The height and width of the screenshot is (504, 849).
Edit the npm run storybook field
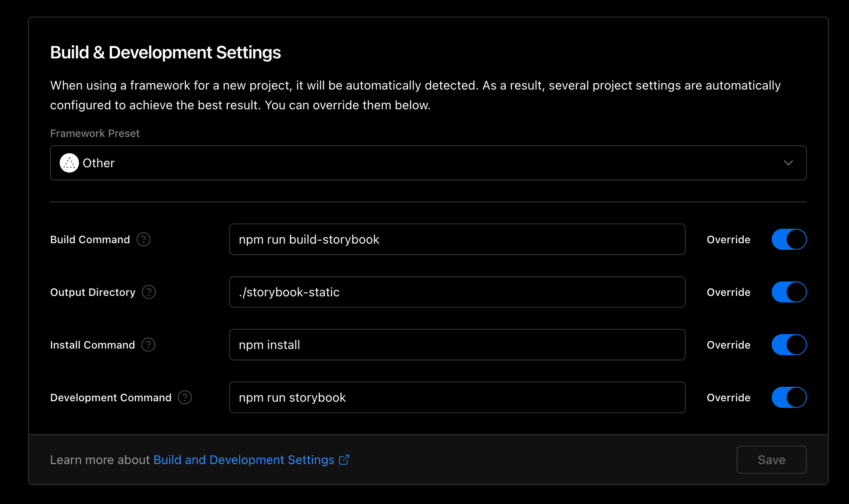click(457, 397)
